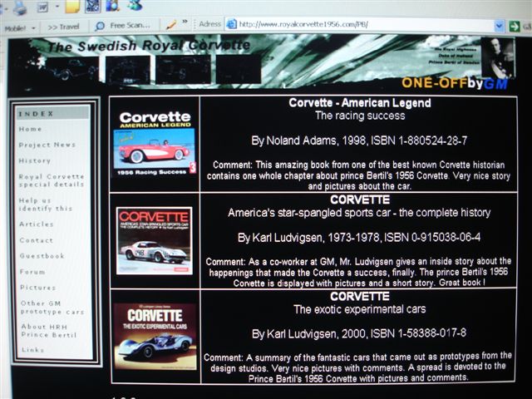
Task: Click the INDEX header in sidebar
Action: click(52, 113)
